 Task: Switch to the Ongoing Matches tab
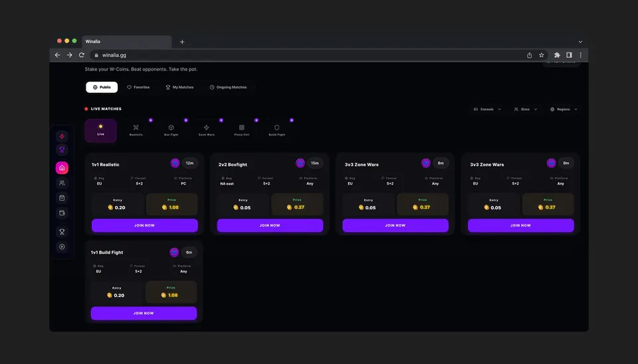tap(228, 87)
